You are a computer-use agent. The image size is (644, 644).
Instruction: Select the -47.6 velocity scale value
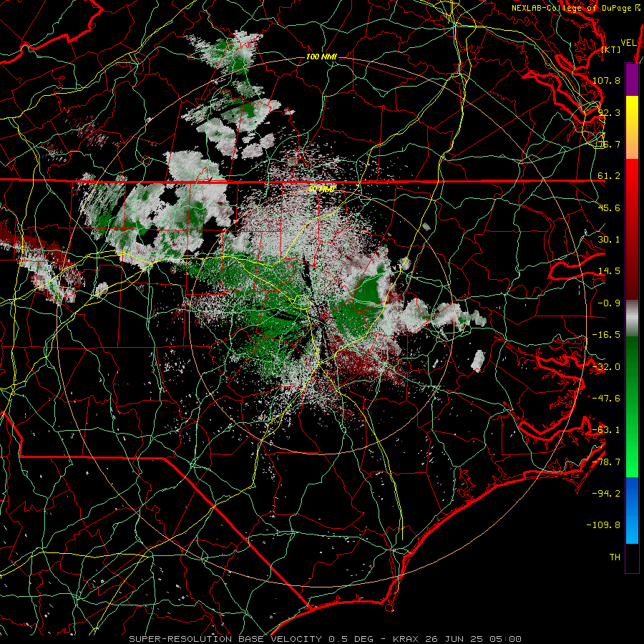pos(607,399)
